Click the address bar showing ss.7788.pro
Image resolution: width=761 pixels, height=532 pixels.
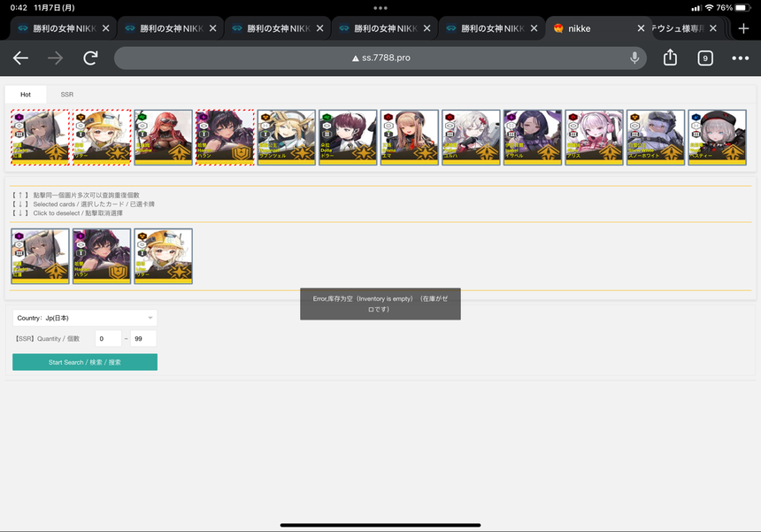pos(380,58)
